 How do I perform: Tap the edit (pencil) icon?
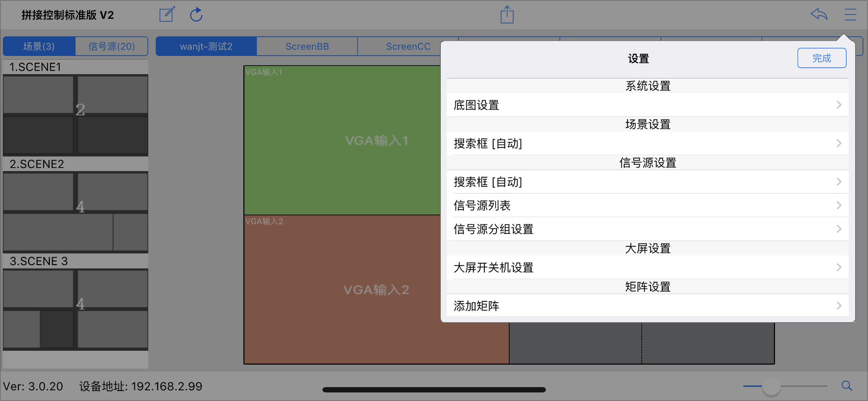click(167, 15)
